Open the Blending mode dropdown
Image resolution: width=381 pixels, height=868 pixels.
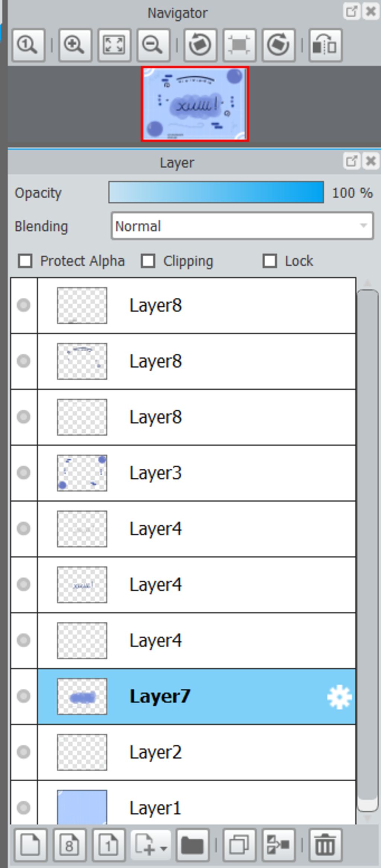coord(242,226)
